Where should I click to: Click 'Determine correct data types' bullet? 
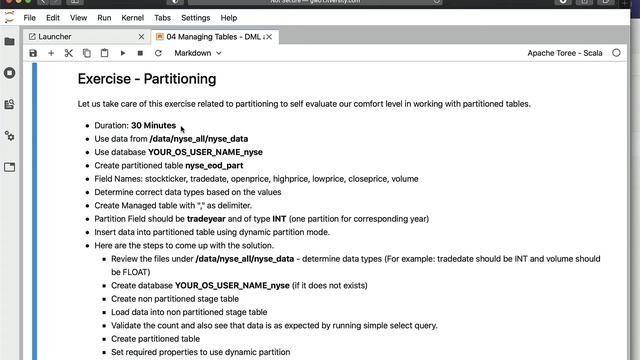pos(188,192)
